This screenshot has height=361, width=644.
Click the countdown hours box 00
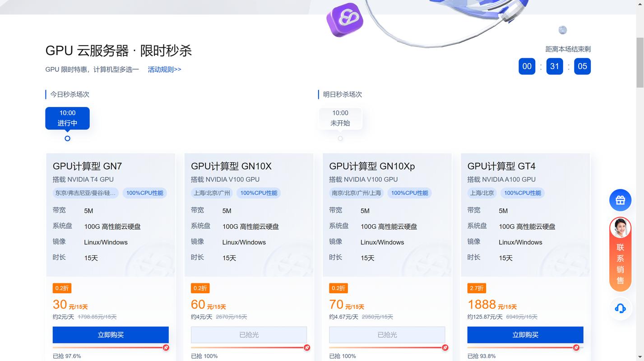coord(527,66)
